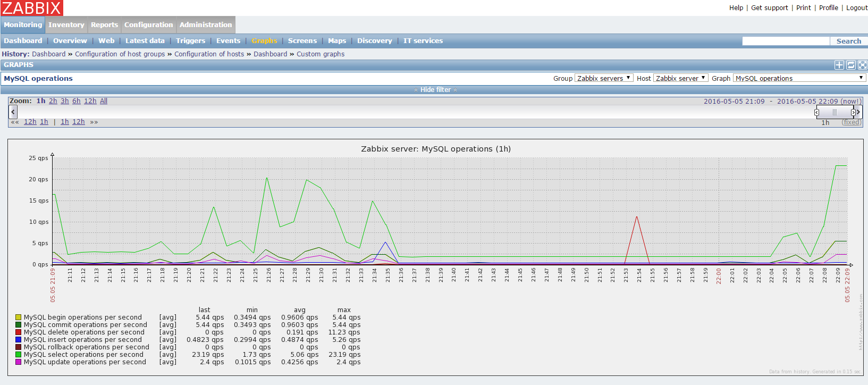The image size is (868, 385).
Task: Click the Search button
Action: click(849, 41)
